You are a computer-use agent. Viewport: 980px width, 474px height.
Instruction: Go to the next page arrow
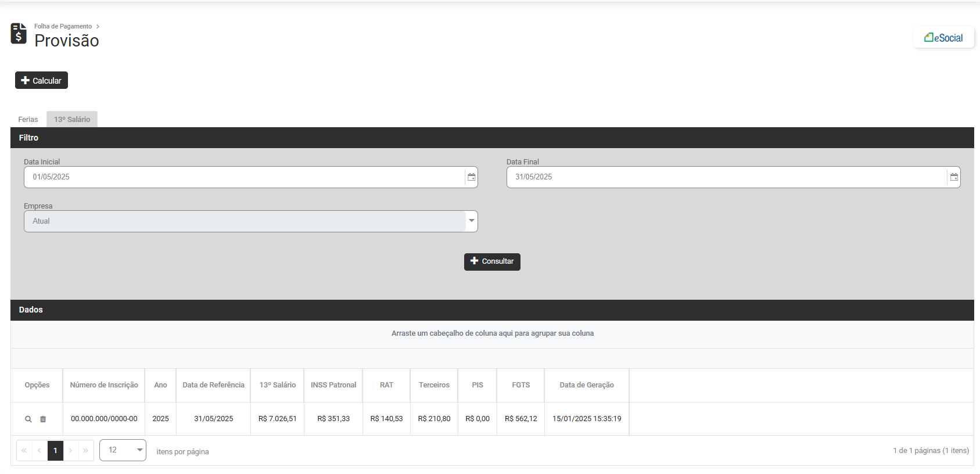click(71, 450)
